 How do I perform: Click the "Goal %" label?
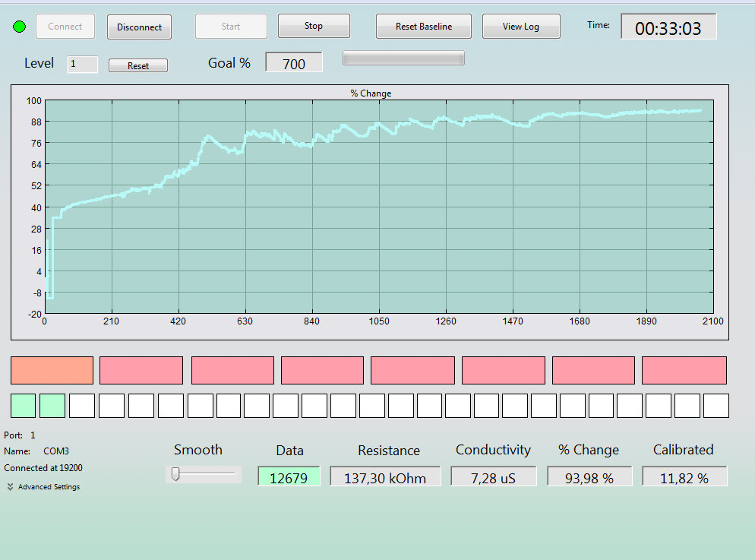[x=229, y=63]
